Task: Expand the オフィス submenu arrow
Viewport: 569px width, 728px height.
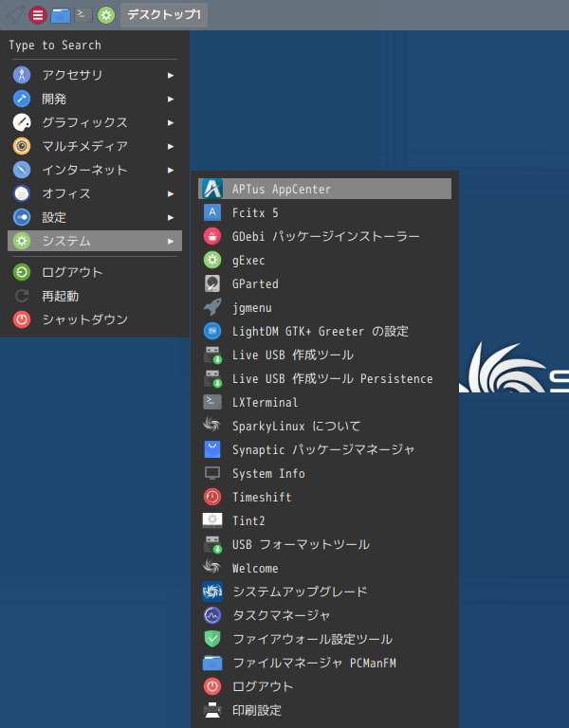Action: click(171, 193)
